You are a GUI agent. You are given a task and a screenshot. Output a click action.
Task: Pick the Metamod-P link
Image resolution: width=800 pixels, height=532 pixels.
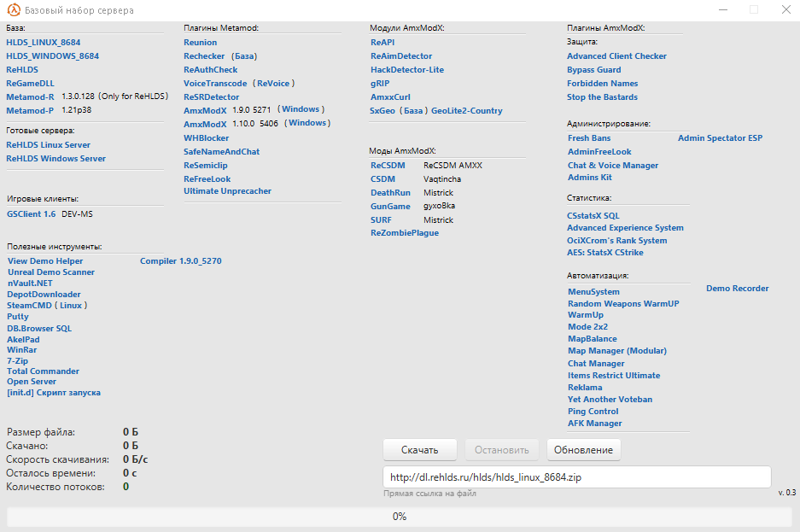click(x=30, y=111)
